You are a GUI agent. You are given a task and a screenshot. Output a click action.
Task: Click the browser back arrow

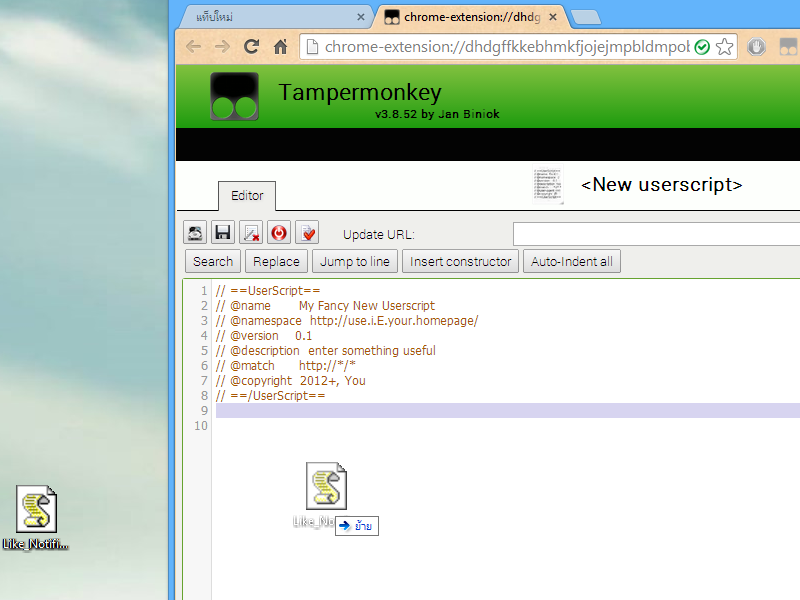coord(193,47)
